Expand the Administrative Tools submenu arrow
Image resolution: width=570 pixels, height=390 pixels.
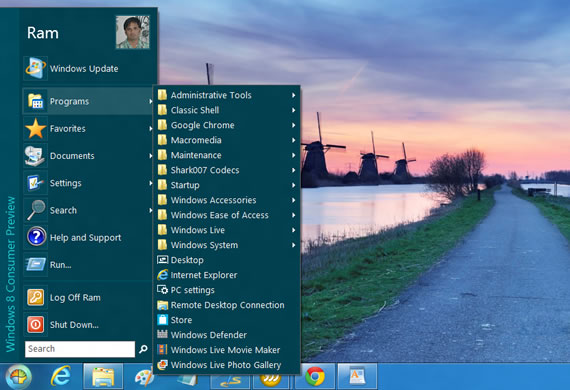click(x=293, y=95)
